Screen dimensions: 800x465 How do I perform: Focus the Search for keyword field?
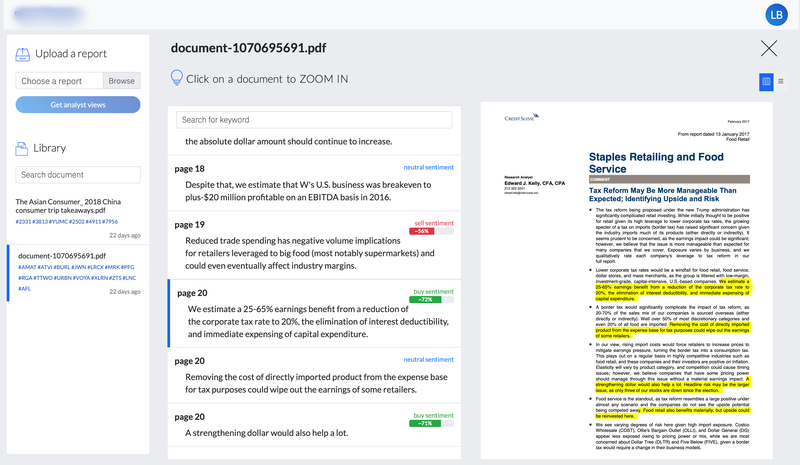[314, 119]
